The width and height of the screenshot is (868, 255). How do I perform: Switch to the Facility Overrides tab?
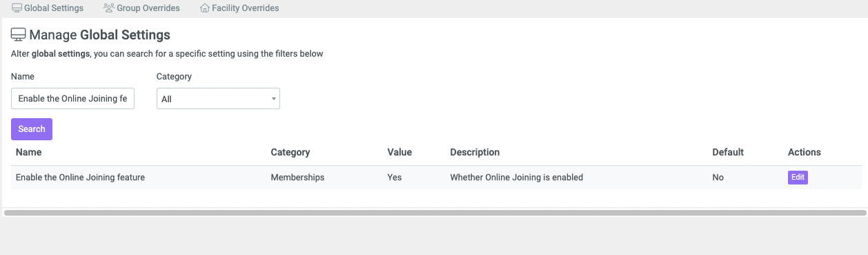tap(239, 8)
